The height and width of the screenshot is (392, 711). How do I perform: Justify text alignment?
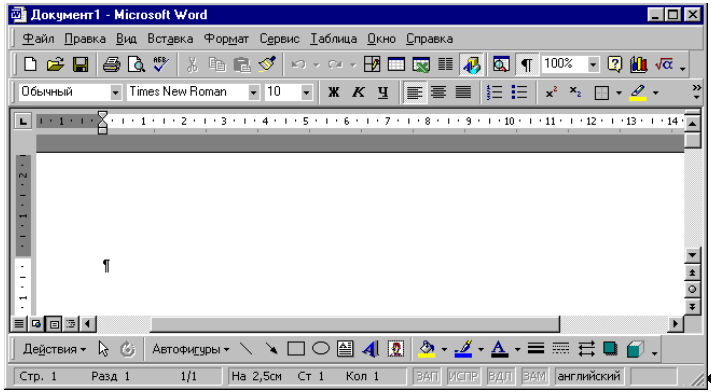point(463,93)
